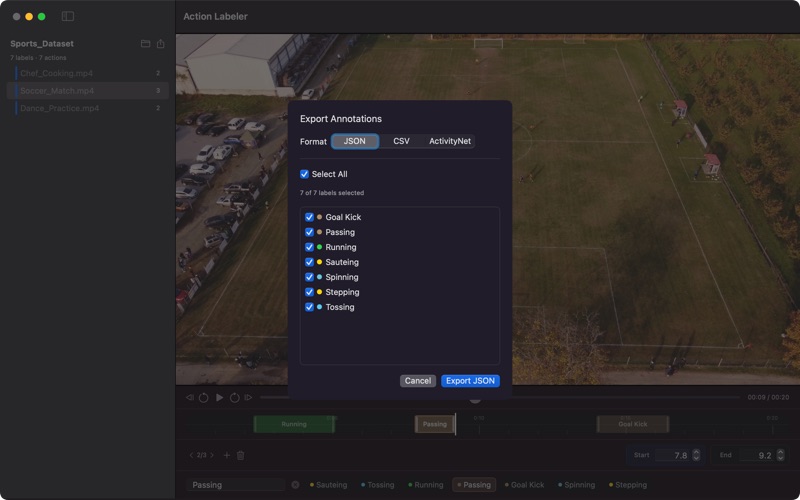
Task: Select CSV export format
Action: [401, 141]
